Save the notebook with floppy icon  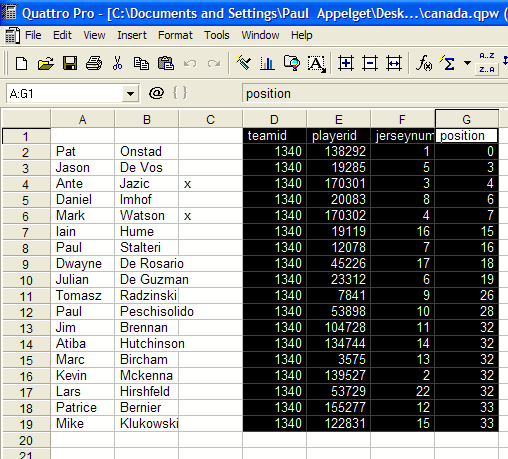(x=70, y=63)
